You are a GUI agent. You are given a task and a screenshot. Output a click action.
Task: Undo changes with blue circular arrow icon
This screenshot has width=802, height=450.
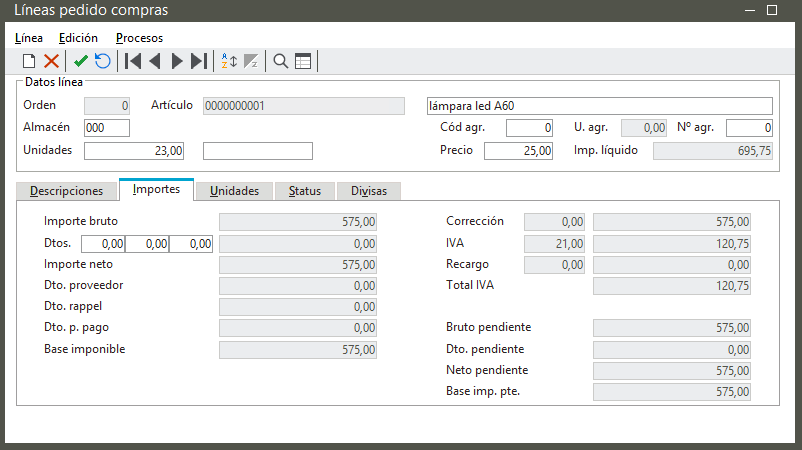click(x=103, y=61)
